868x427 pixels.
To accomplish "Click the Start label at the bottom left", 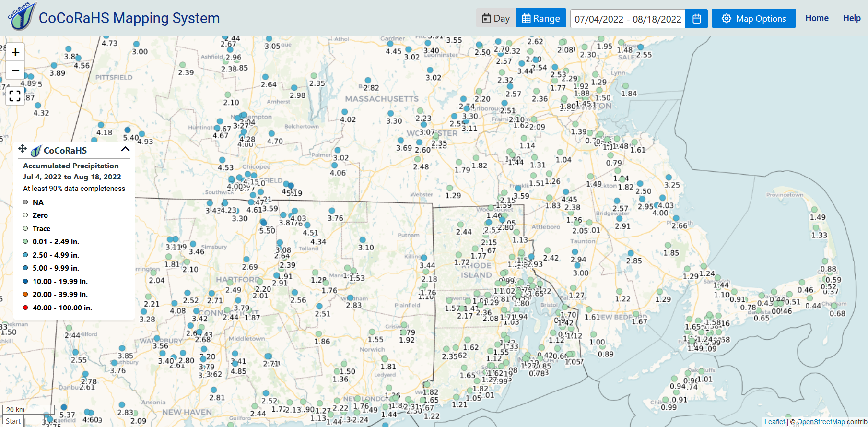I will (13, 421).
